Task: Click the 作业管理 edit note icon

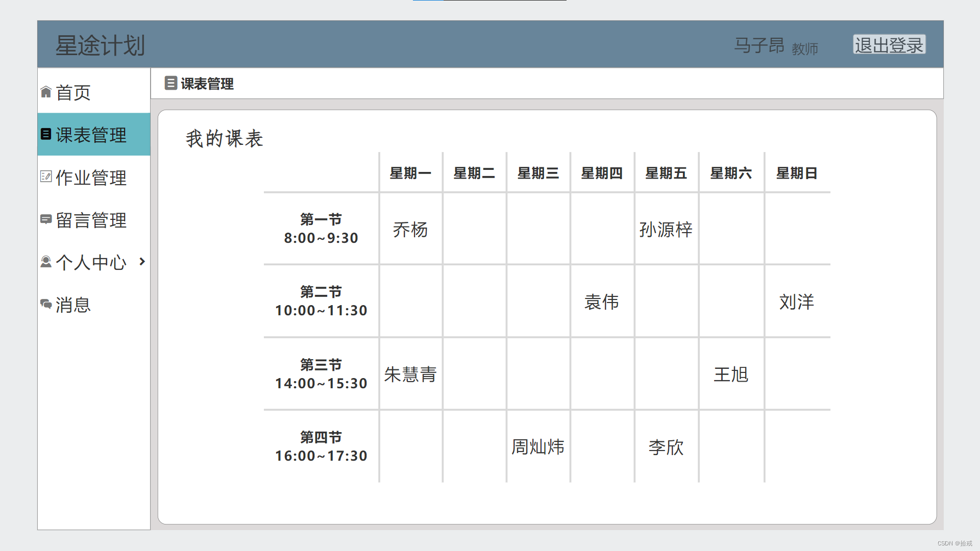Action: click(46, 177)
